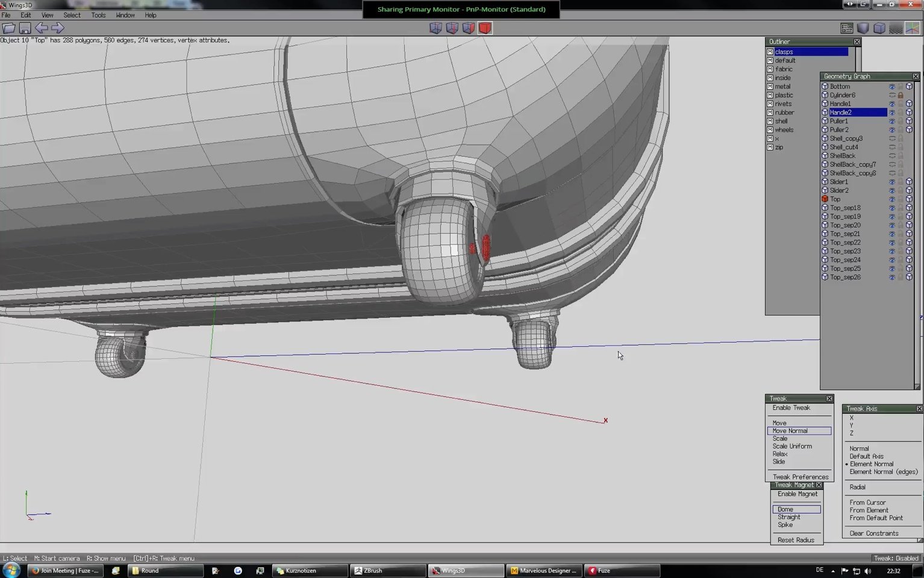Select rubber material in Outliner

point(784,113)
